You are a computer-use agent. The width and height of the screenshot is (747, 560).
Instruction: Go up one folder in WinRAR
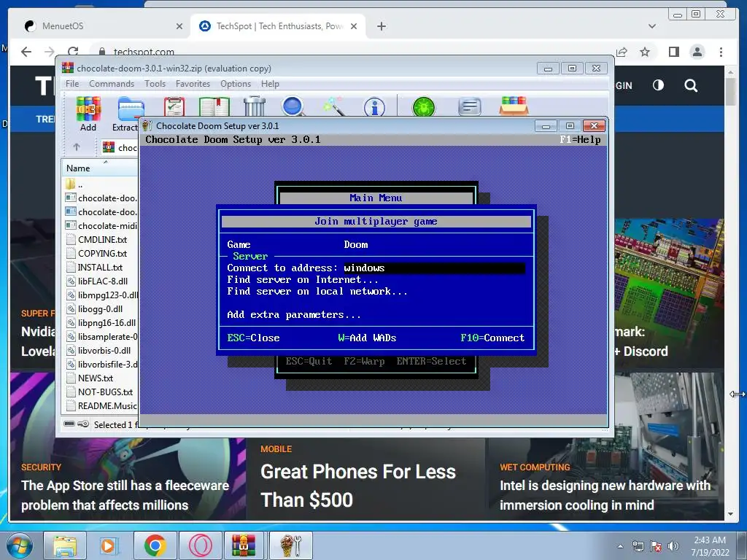coord(77,147)
